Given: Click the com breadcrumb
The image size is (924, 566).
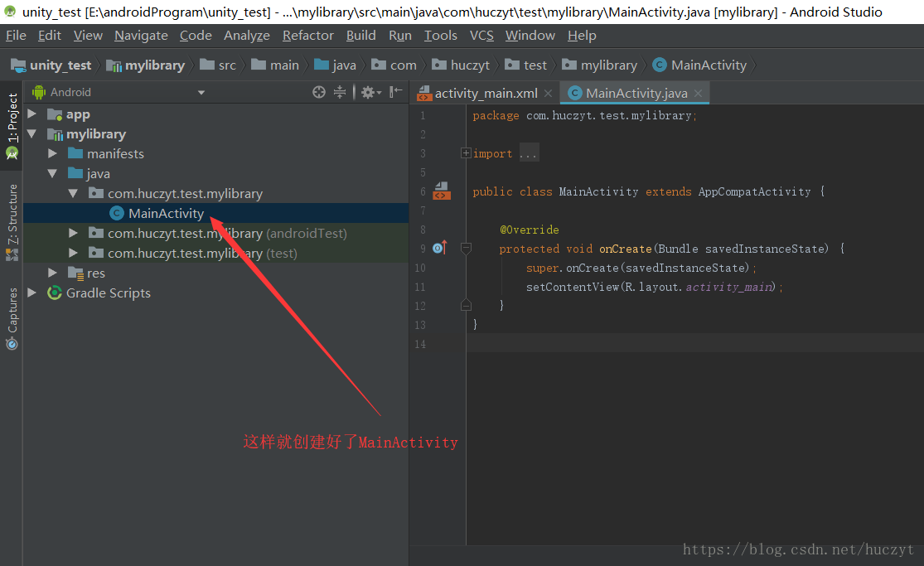Looking at the screenshot, I should 394,65.
